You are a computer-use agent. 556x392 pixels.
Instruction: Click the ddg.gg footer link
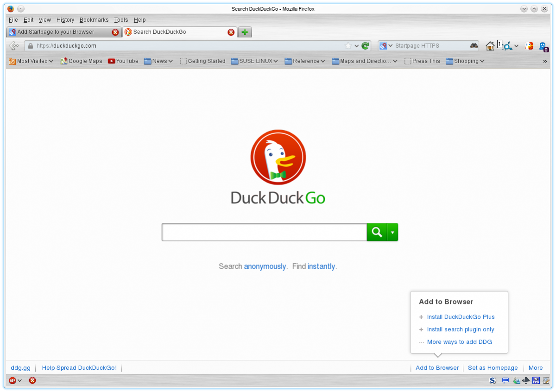(x=20, y=368)
